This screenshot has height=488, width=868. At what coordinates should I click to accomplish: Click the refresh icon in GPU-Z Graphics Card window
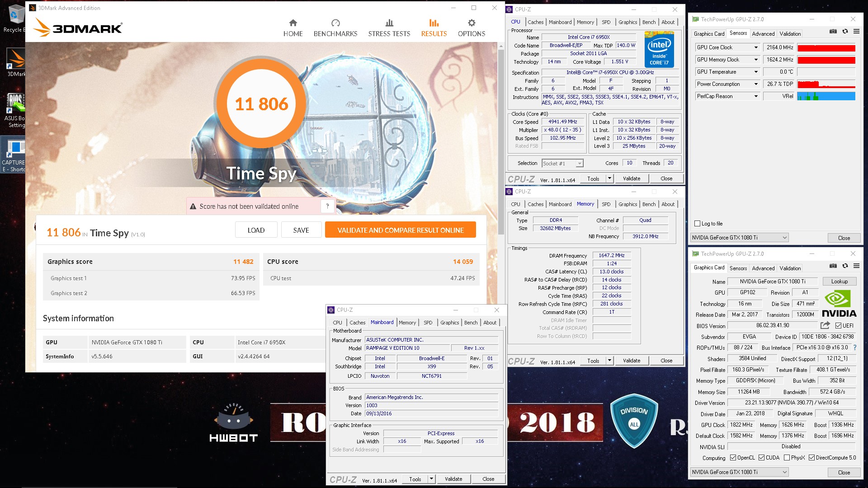845,266
